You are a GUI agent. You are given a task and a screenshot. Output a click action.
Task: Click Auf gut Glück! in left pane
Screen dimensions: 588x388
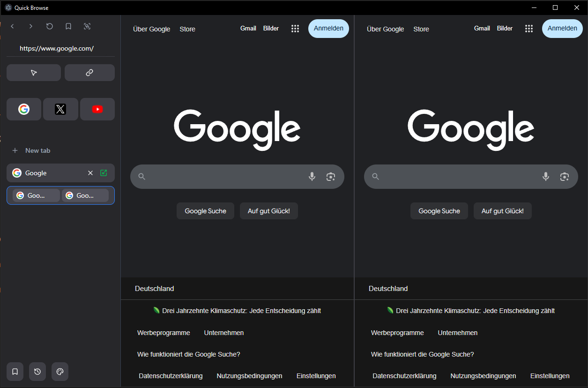(269, 211)
